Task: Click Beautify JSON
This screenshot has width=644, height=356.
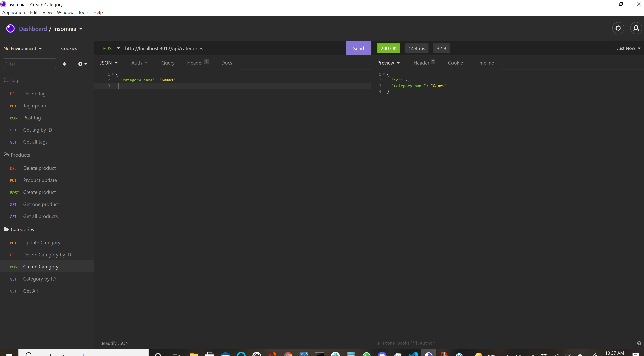Action: [x=114, y=343]
